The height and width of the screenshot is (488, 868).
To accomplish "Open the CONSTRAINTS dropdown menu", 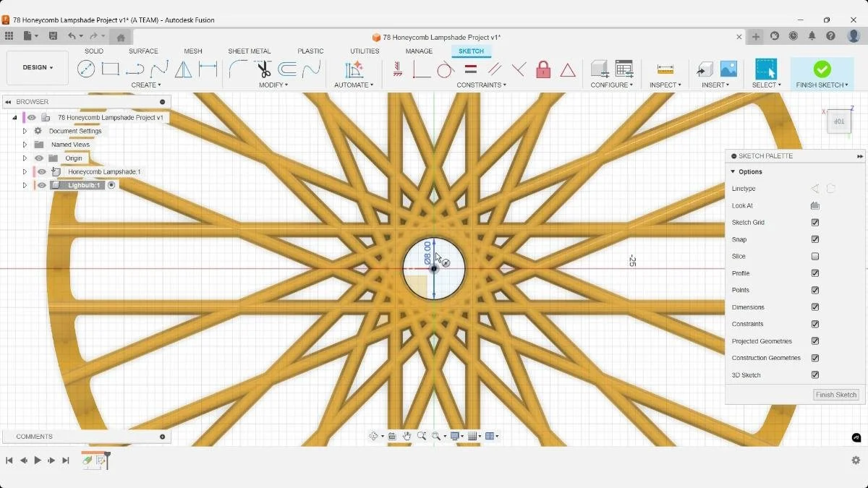I will pyautogui.click(x=482, y=85).
